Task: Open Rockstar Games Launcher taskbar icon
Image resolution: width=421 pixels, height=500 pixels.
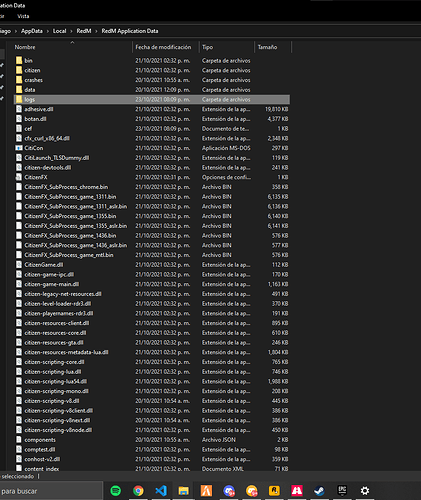Action: point(274,490)
